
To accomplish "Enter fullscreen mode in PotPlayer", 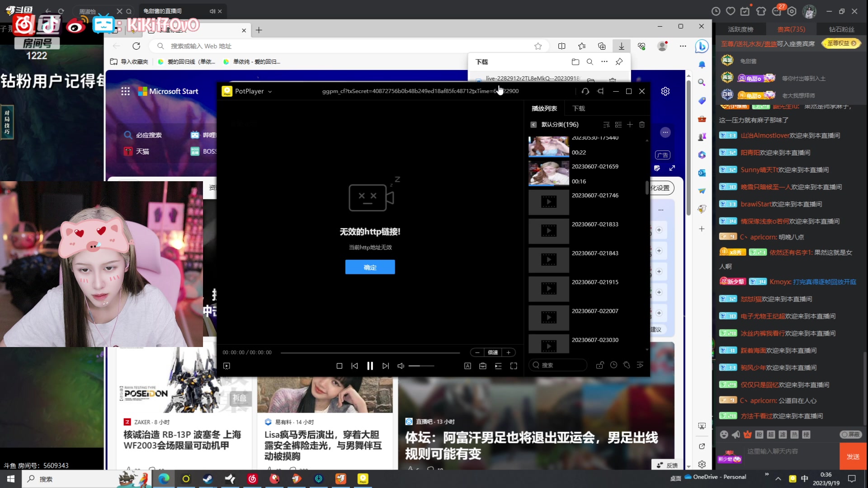I will point(514,366).
